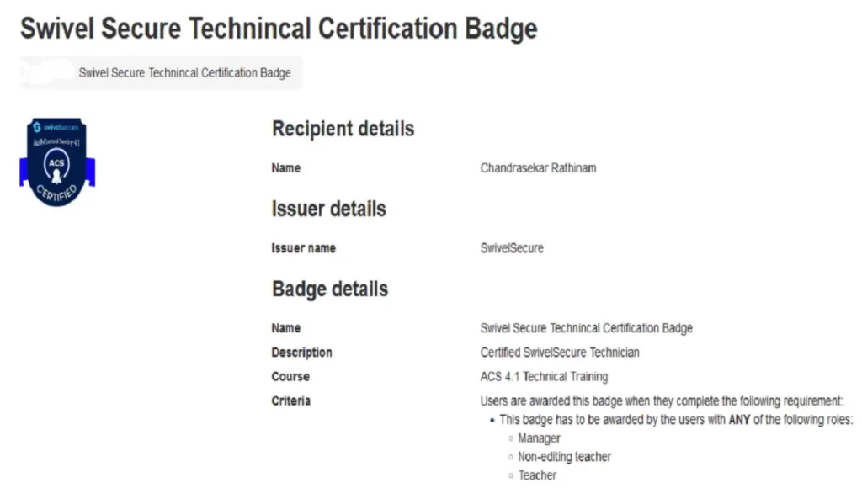Click the blurred icon left of breadcrumb
Viewport: 862px width, 504px height.
coord(47,72)
